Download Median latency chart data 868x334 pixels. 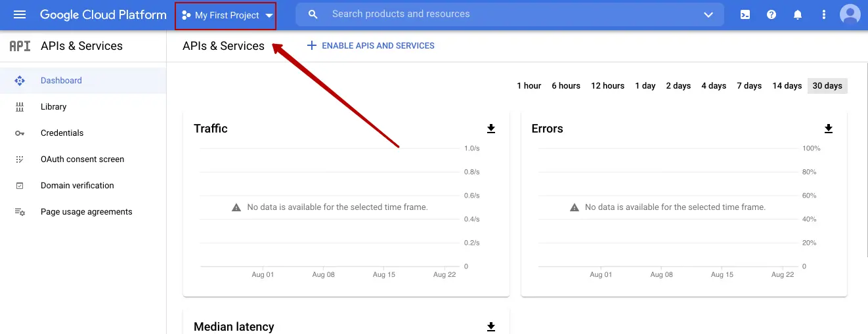pyautogui.click(x=491, y=327)
